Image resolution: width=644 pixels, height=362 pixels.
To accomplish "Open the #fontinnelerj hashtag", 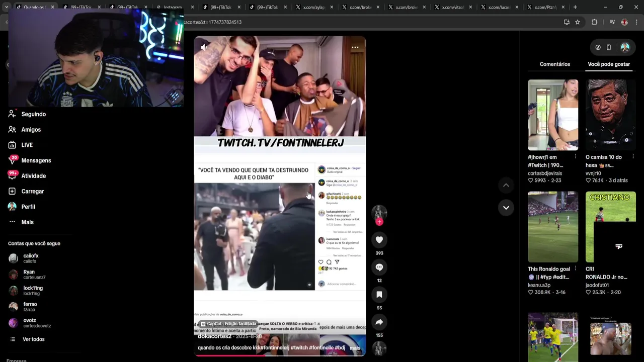I will [276, 348].
